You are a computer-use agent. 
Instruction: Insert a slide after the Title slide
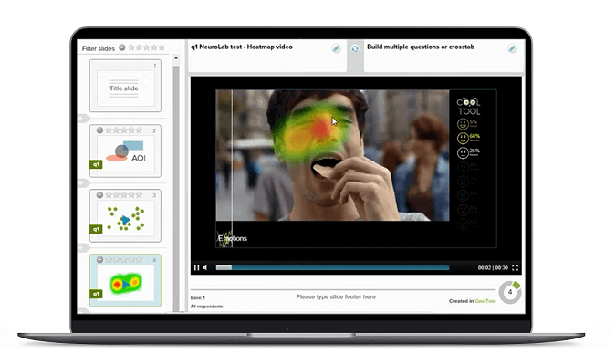tap(83, 118)
